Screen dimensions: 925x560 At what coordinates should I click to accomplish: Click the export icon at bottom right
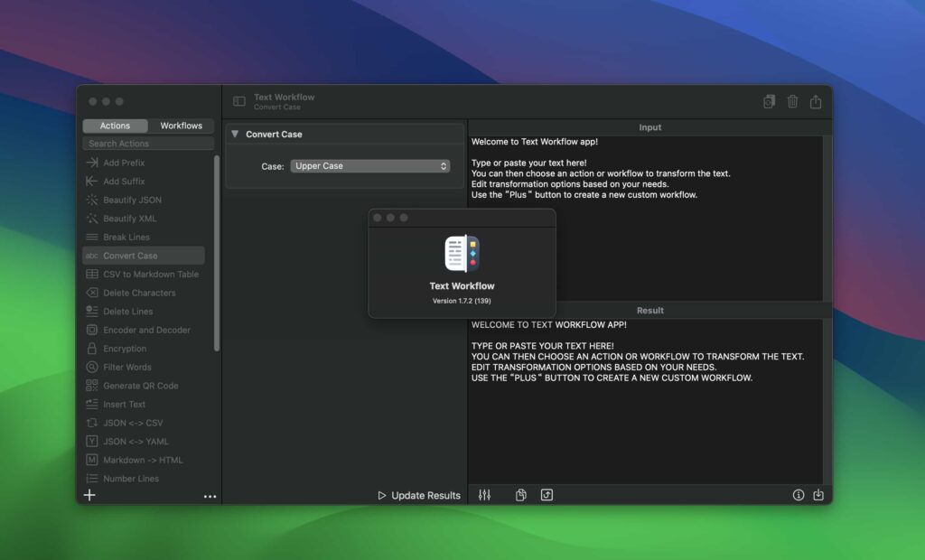click(818, 495)
